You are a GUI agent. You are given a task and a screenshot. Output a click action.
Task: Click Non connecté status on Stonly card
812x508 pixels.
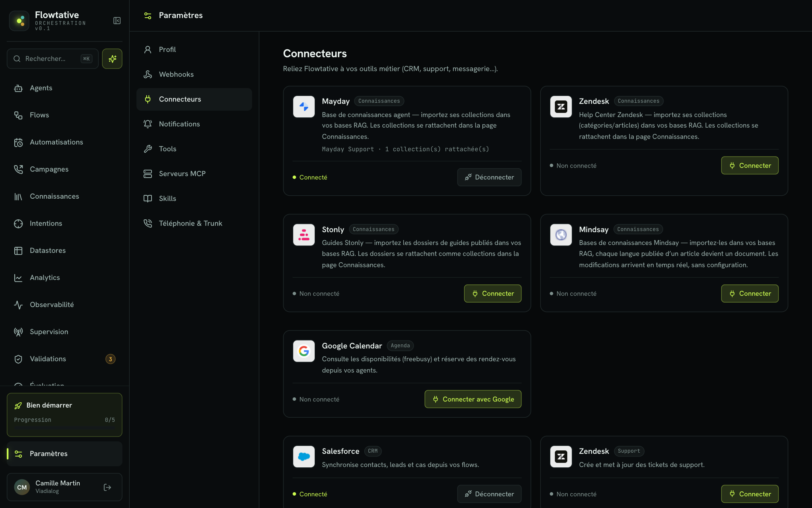316,294
